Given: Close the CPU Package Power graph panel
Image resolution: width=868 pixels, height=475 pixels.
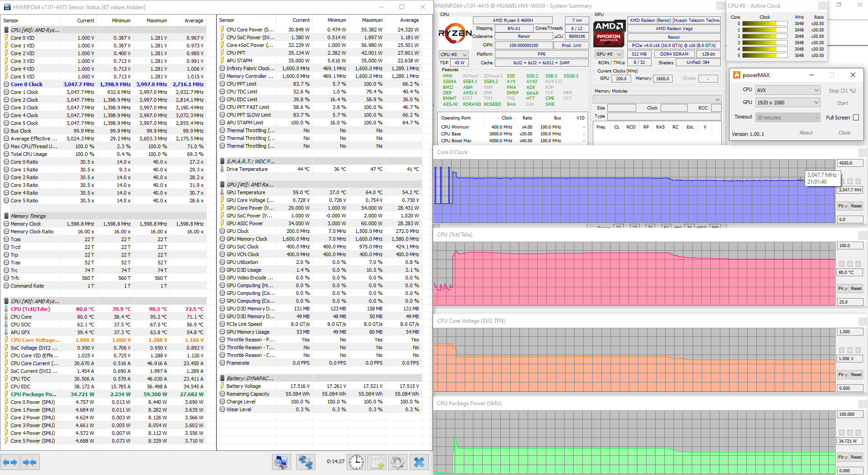Looking at the screenshot, I should 863,403.
